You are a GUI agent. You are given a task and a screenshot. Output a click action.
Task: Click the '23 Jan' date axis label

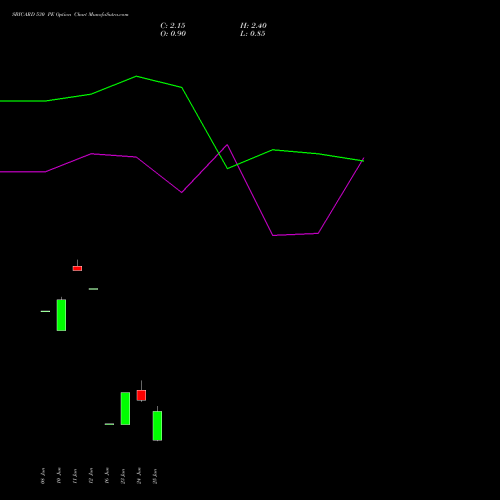pyautogui.click(x=123, y=476)
